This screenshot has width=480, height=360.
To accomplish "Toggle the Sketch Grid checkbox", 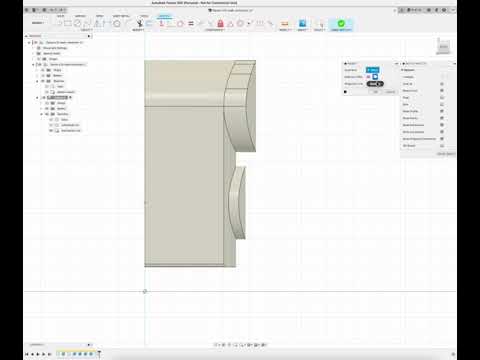I will click(442, 91).
